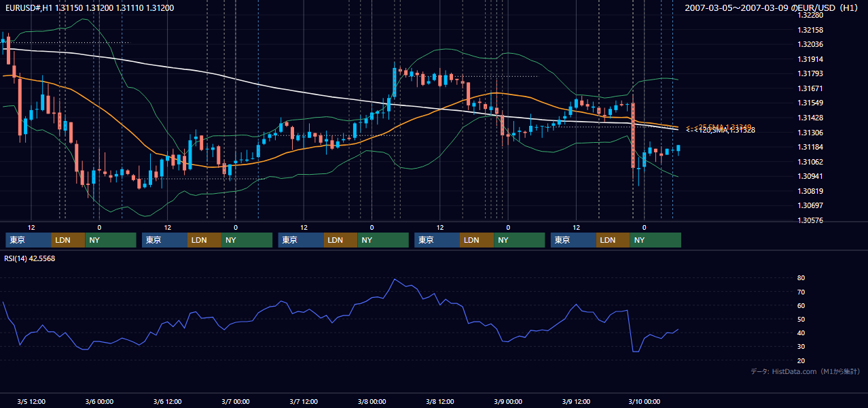868x408 pixels.
Task: Click RSI scale value 80
Action: [801, 278]
